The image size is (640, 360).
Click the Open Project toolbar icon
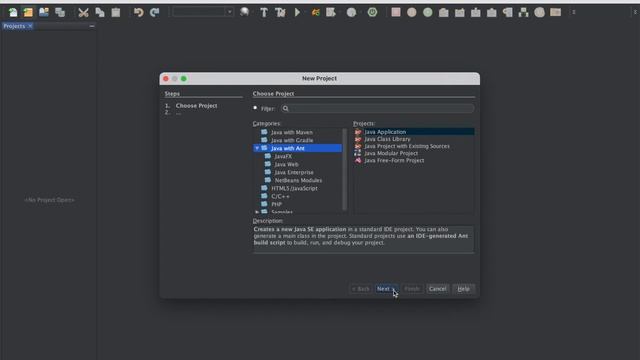[44, 12]
